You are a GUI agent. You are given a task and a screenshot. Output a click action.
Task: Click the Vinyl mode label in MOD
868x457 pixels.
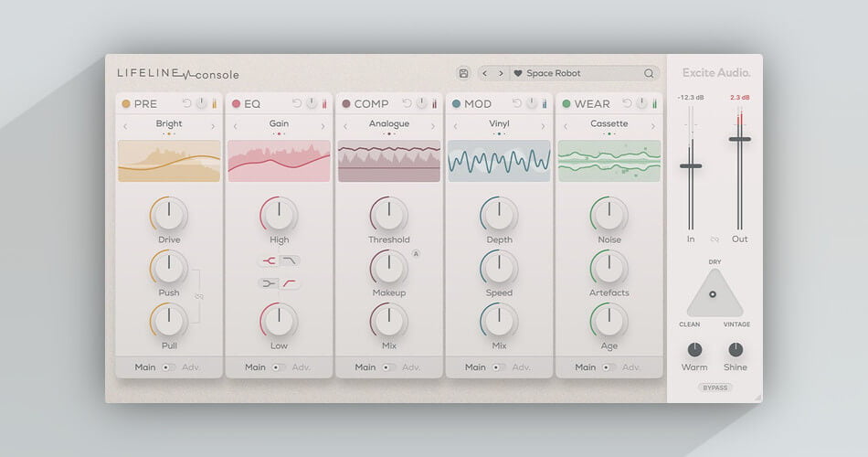[x=499, y=123]
